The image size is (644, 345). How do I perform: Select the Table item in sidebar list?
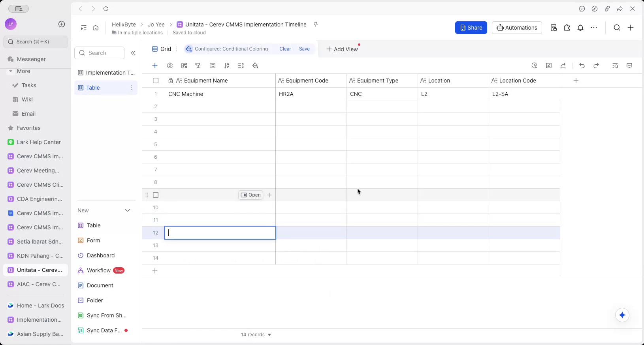[106, 88]
